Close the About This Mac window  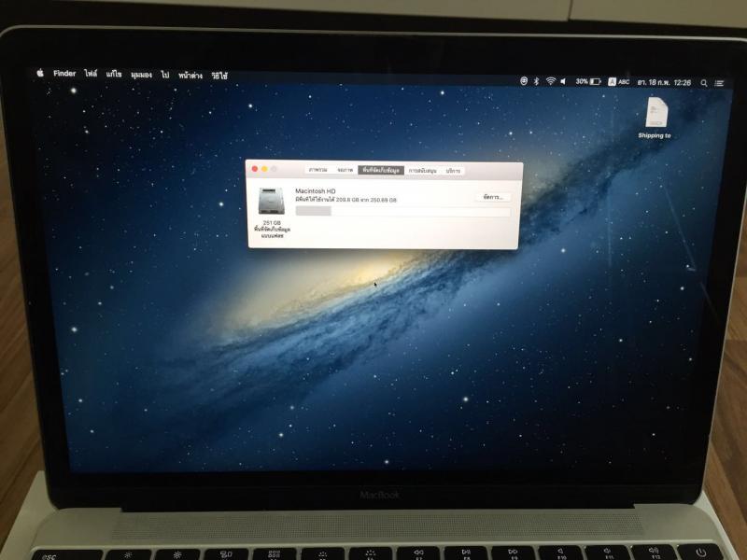pos(255,169)
